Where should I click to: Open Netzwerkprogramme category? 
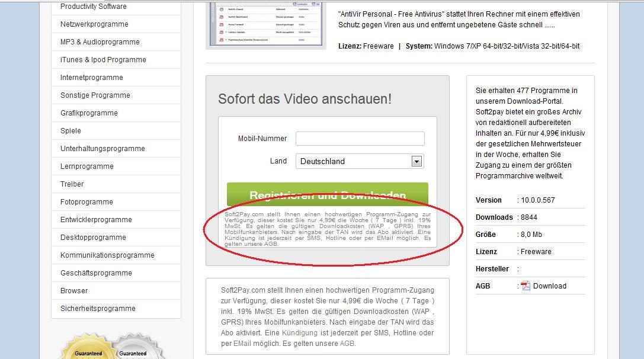94,24
